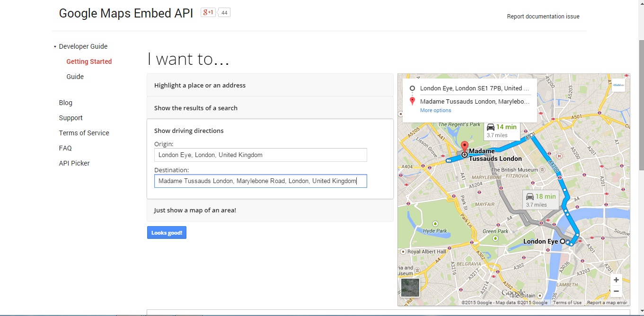
Task: Click Royal Albert Hall label on map
Action: 427,252
